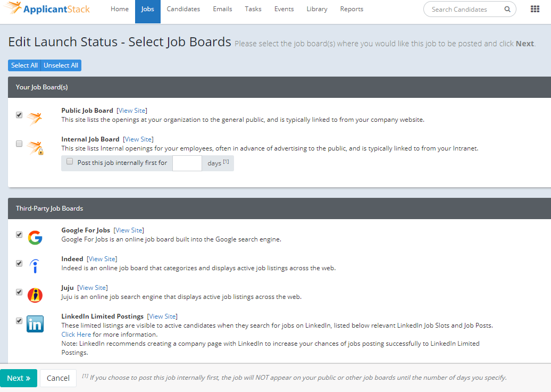The image size is (551, 392).
Task: Click the Indeed icon
Action: (35, 266)
